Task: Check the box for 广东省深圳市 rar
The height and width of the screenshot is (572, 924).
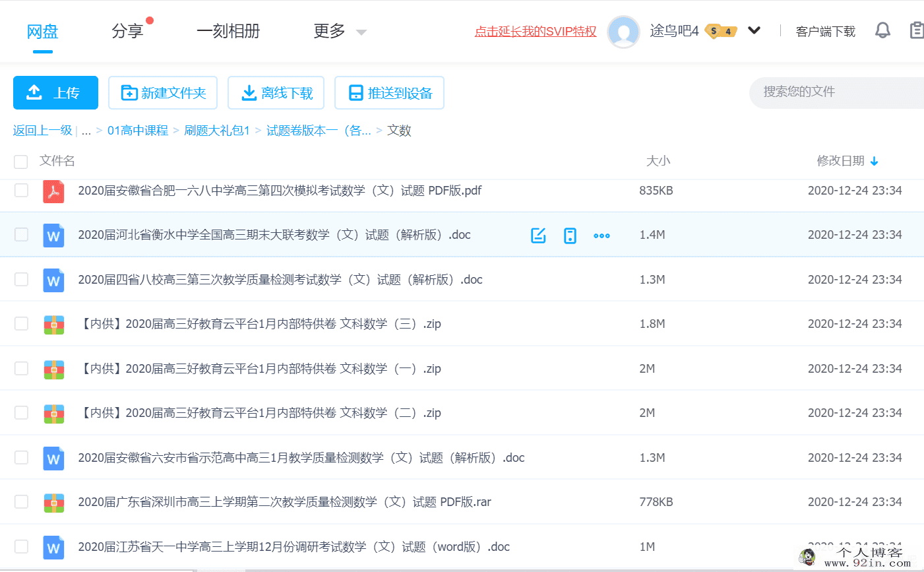Action: (x=21, y=501)
